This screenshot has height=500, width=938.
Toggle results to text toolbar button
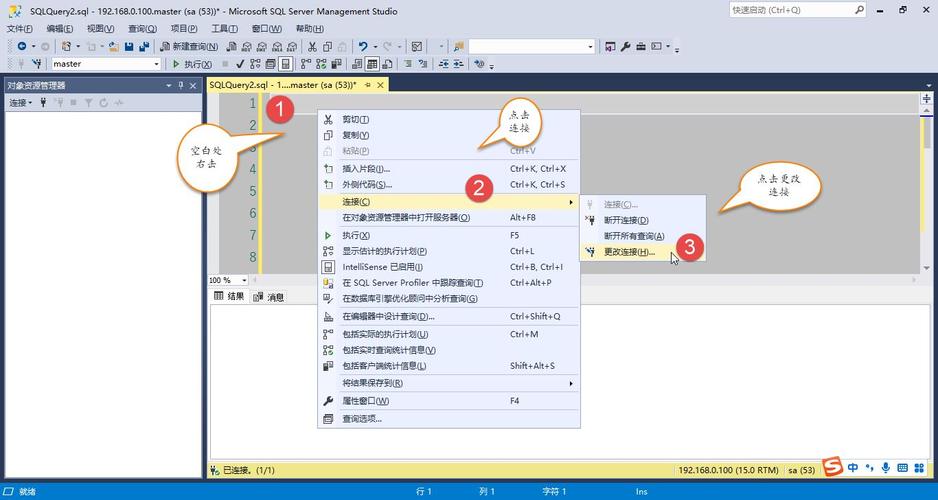pyautogui.click(x=357, y=64)
